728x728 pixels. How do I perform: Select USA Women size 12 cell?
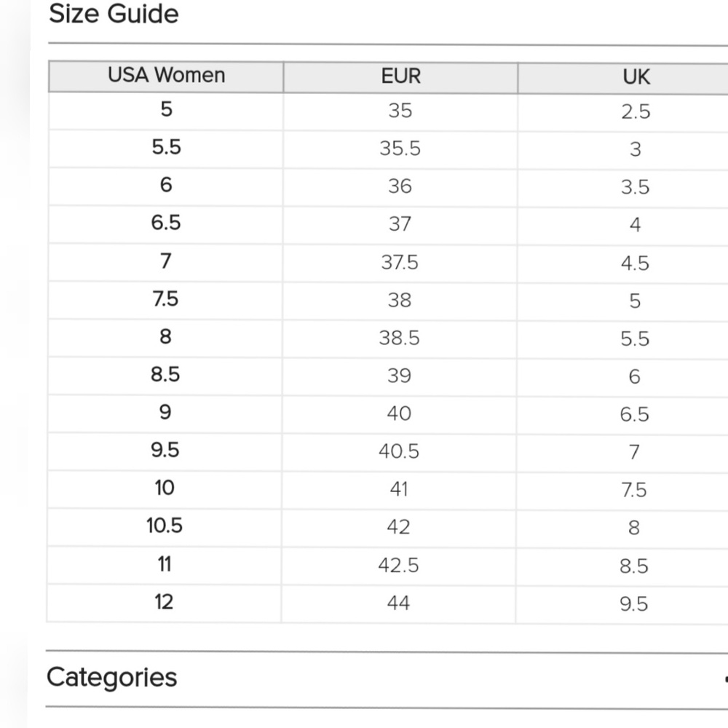point(165,602)
